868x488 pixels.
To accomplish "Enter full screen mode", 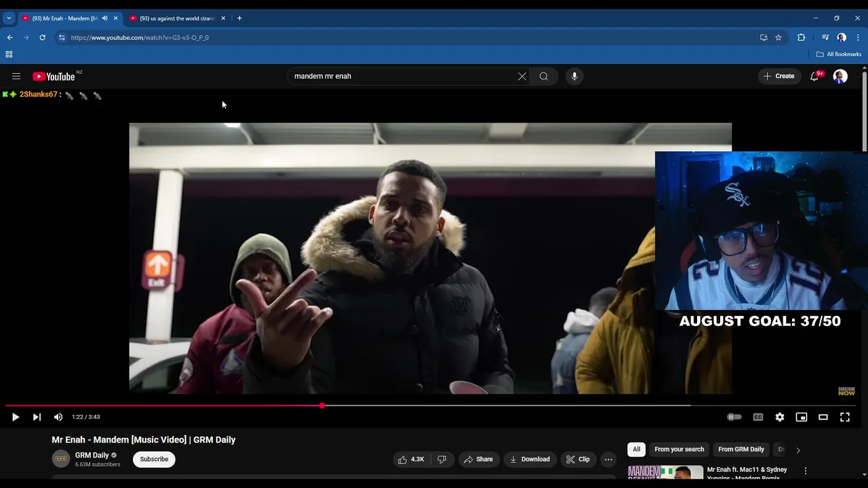I will pos(845,418).
